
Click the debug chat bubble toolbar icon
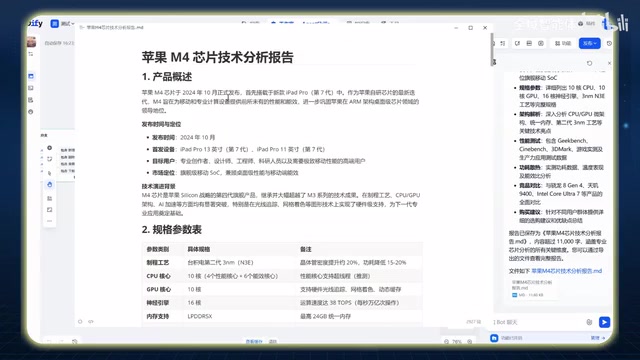coord(517,43)
